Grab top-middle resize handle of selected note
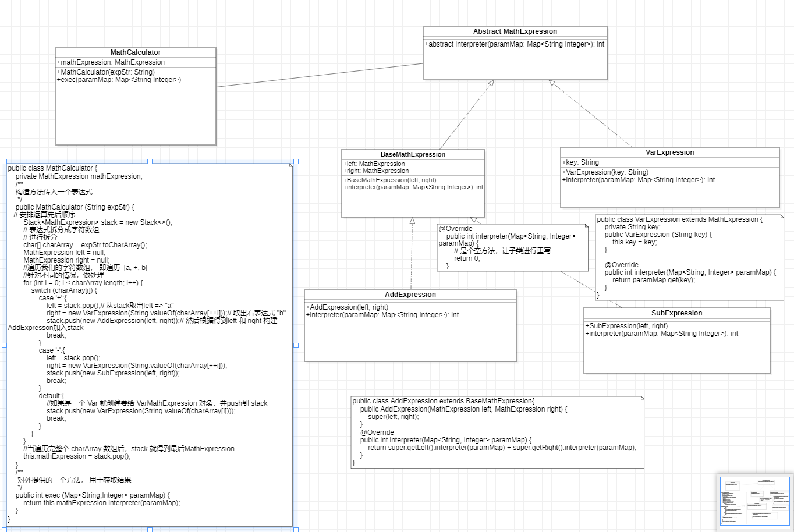The height and width of the screenshot is (532, 794). [x=150, y=161]
